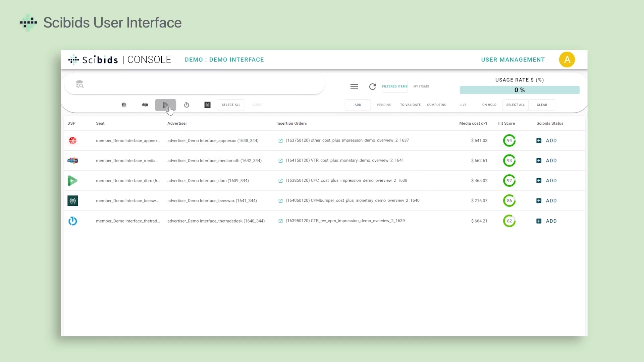Viewport: 644px width, 362px height.
Task: Open User Management link
Action: 513,60
